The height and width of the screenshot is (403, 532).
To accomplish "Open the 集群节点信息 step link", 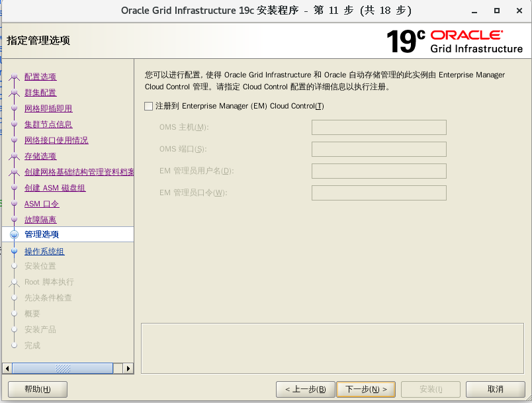I will [x=48, y=124].
